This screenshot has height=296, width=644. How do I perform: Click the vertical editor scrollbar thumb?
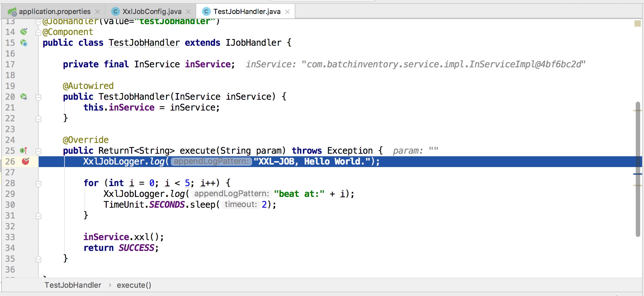638,169
